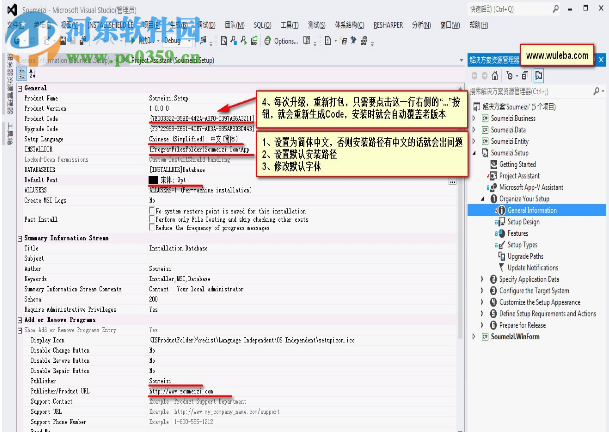Screen dimensions: 609x432
Task: Toggle Show All Files in Solution Explorer
Action: (x=538, y=75)
